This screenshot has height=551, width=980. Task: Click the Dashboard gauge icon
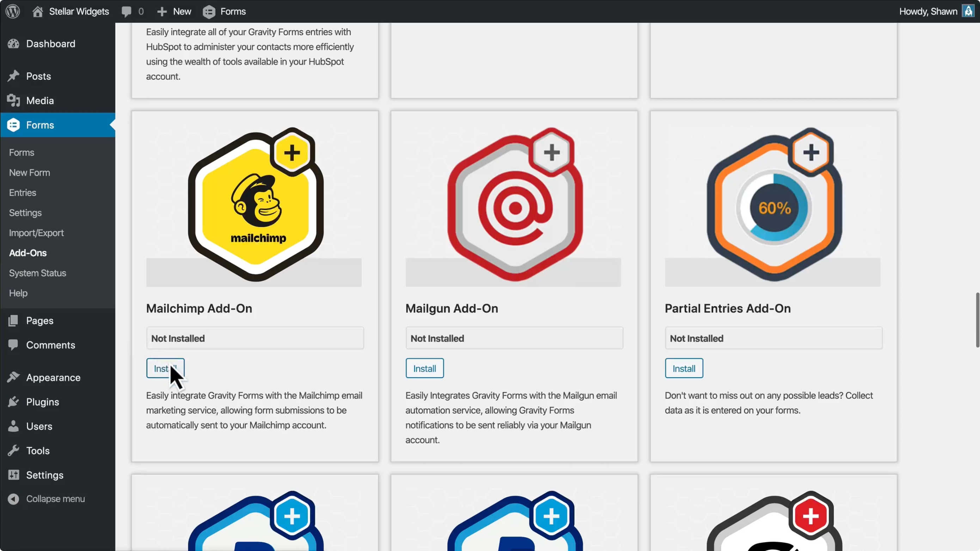[13, 44]
